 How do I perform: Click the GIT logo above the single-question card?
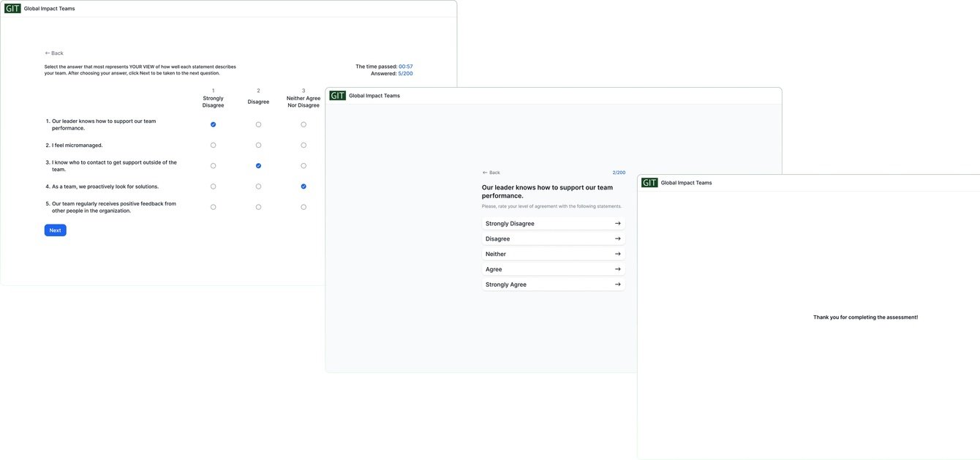(x=337, y=96)
